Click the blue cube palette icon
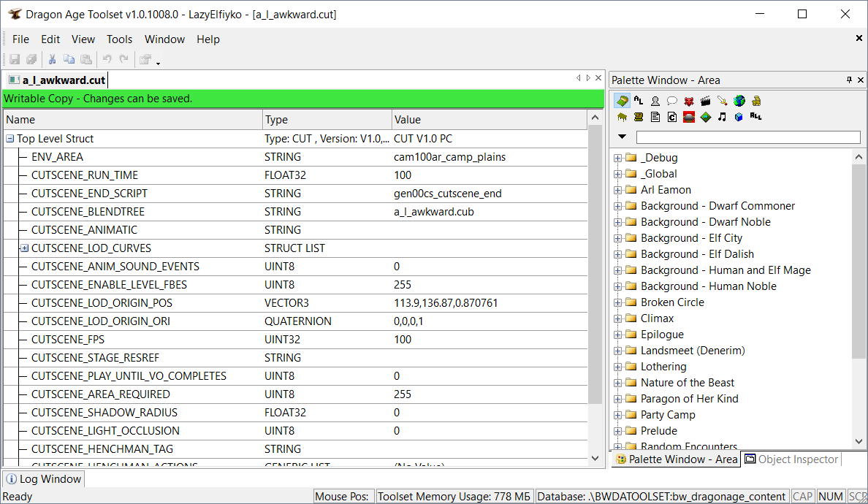Screen dimensions: 868x504 pyautogui.click(x=739, y=117)
